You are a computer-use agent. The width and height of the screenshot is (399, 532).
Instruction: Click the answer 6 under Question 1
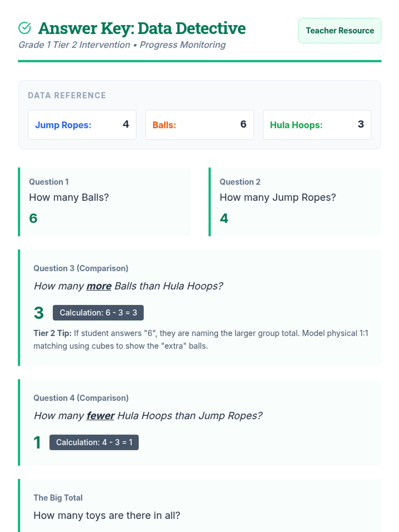(33, 218)
